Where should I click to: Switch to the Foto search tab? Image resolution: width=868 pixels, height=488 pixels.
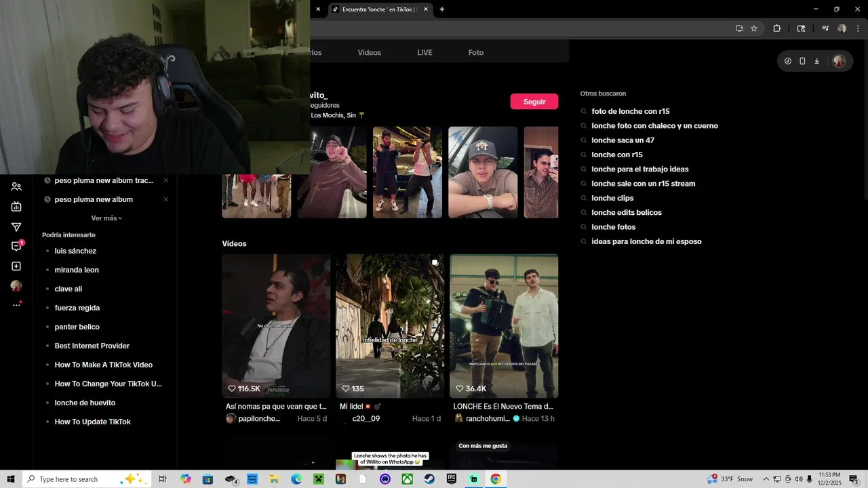coord(476,53)
